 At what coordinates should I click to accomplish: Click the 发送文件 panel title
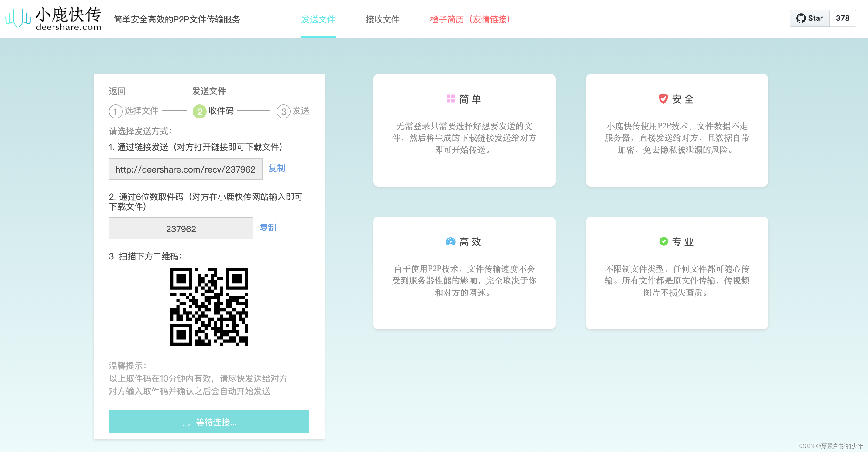click(x=209, y=91)
